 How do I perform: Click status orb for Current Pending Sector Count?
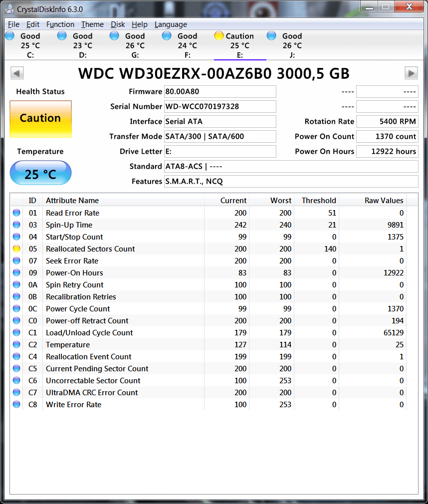16,368
